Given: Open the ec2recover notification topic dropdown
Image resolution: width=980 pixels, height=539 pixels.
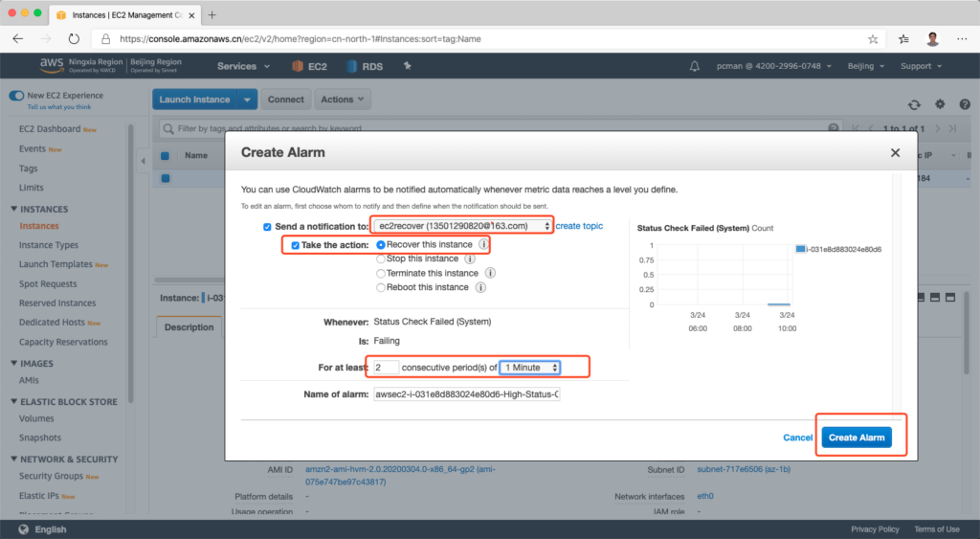Looking at the screenshot, I should click(x=461, y=226).
